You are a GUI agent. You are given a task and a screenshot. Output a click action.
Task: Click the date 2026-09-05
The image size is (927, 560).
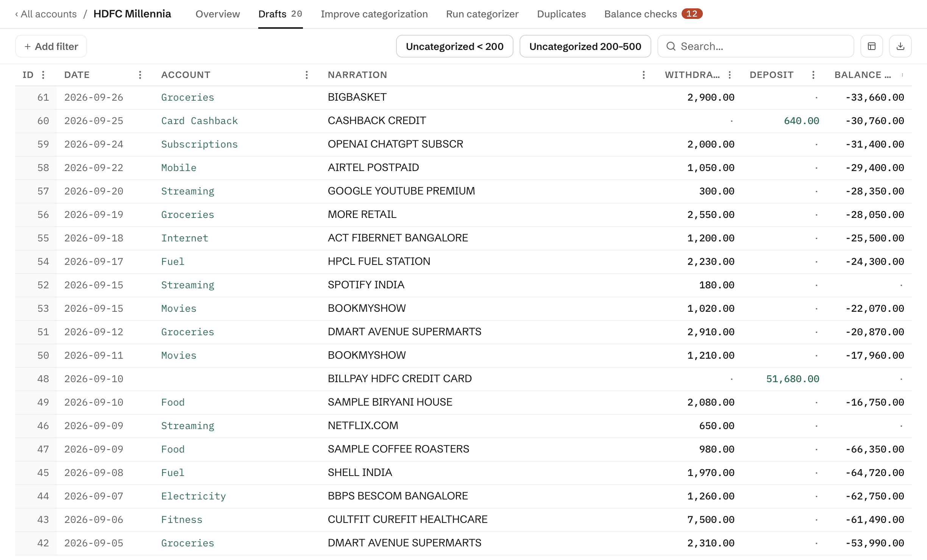click(94, 543)
